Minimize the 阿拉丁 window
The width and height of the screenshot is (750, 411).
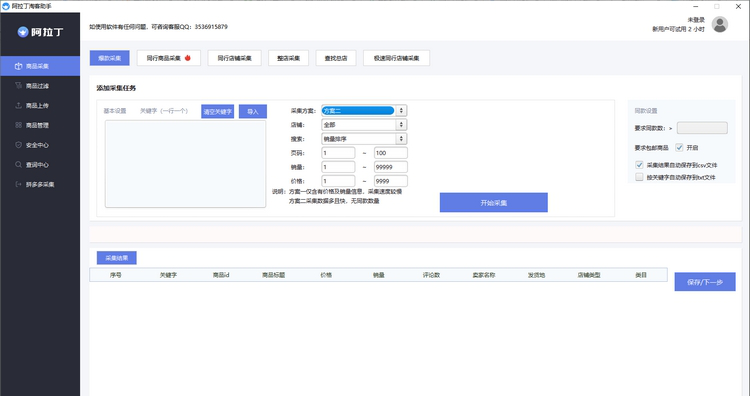pyautogui.click(x=695, y=6)
